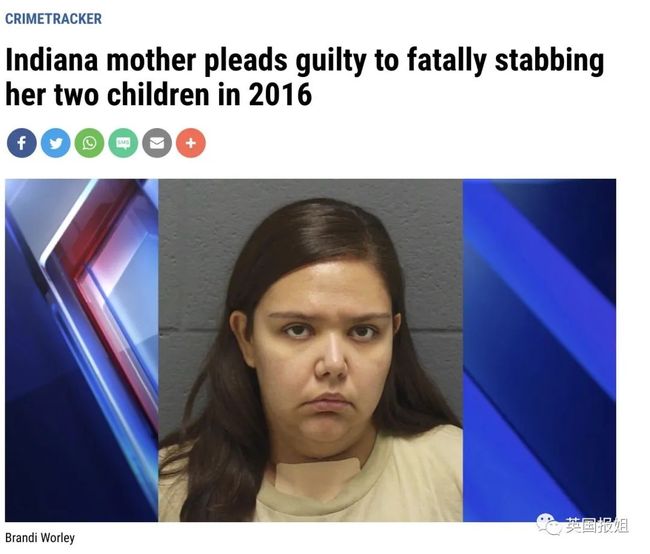Click the blue graphic panel right of photo

click(x=539, y=350)
